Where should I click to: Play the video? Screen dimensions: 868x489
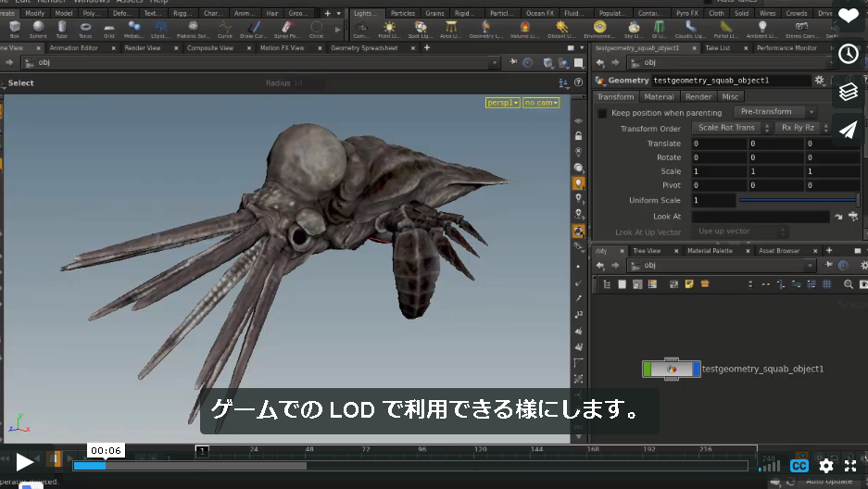coord(24,462)
